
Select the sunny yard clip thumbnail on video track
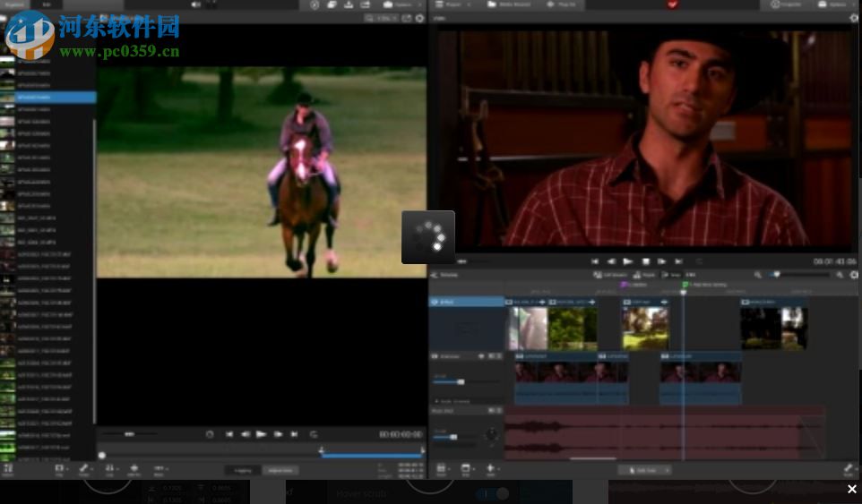click(x=645, y=329)
